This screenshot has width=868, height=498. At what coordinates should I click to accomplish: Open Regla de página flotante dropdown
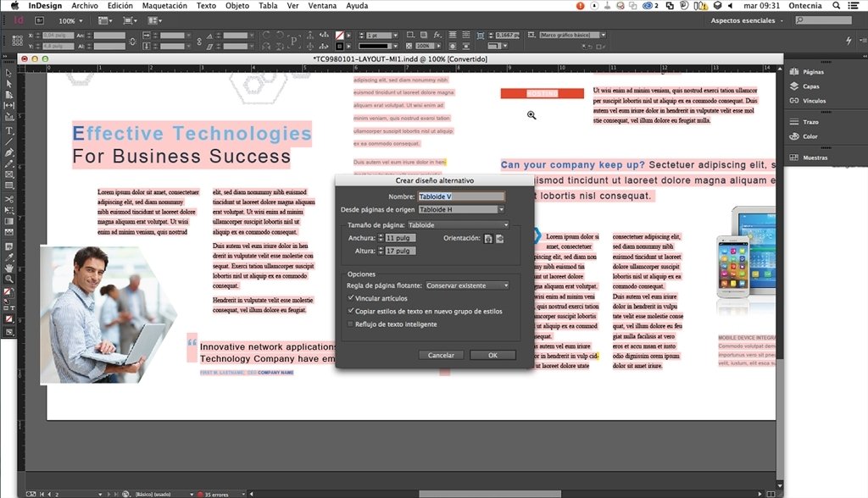[467, 285]
